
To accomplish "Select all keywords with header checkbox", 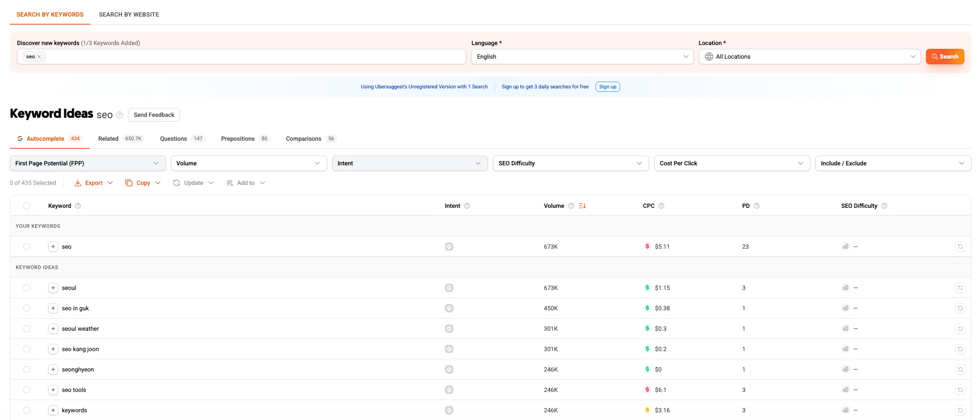I will 27,206.
